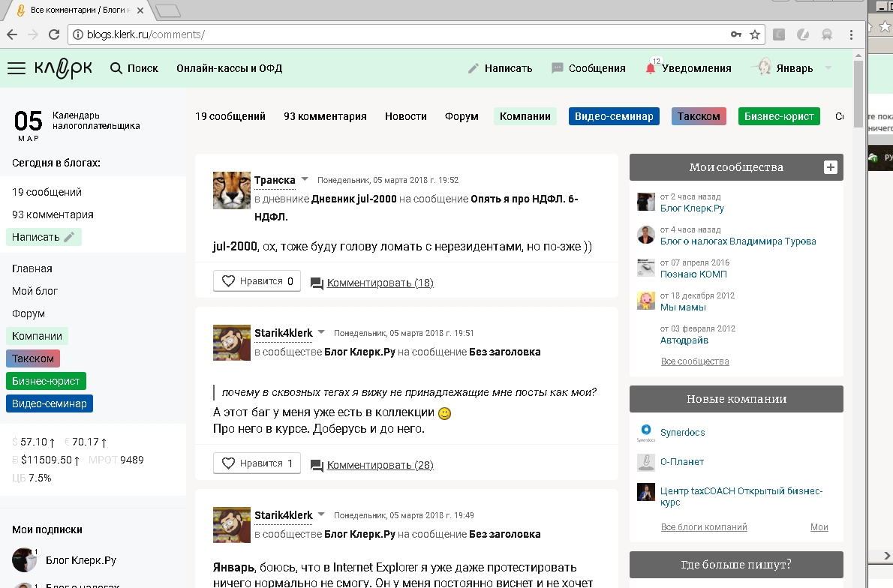The image size is (893, 588).
Task: Open the О-Планет company blog
Action: (681, 462)
